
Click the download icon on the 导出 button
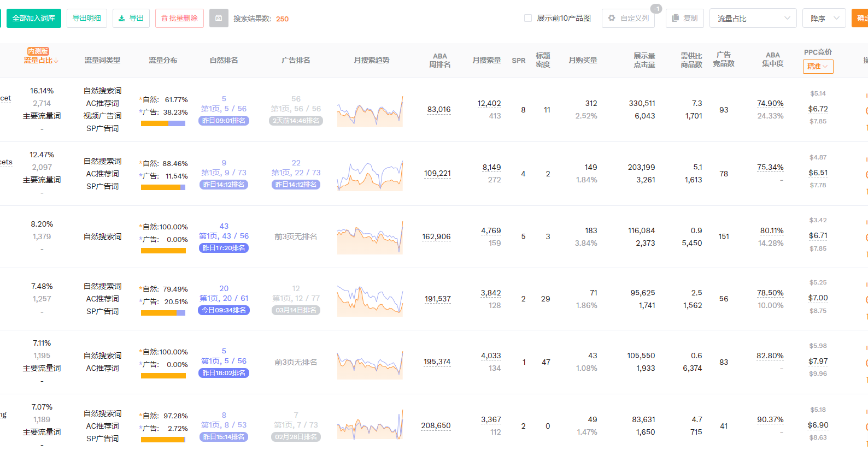tap(122, 19)
